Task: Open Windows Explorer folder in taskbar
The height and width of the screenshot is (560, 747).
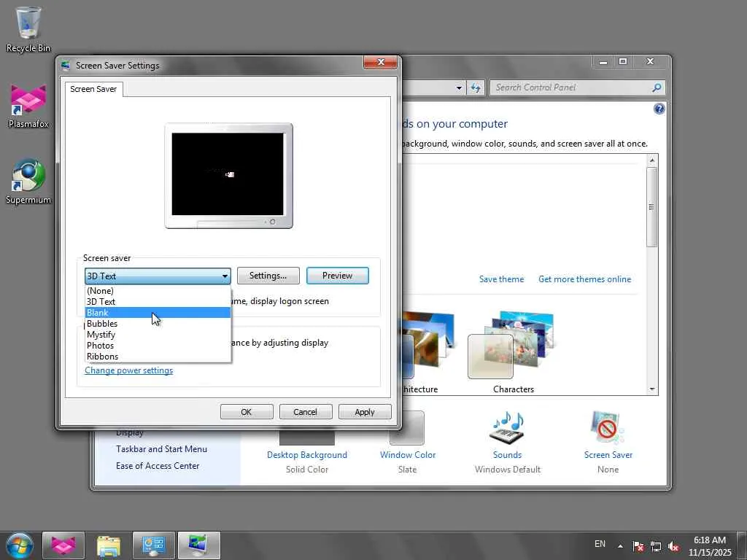Action: (x=109, y=545)
